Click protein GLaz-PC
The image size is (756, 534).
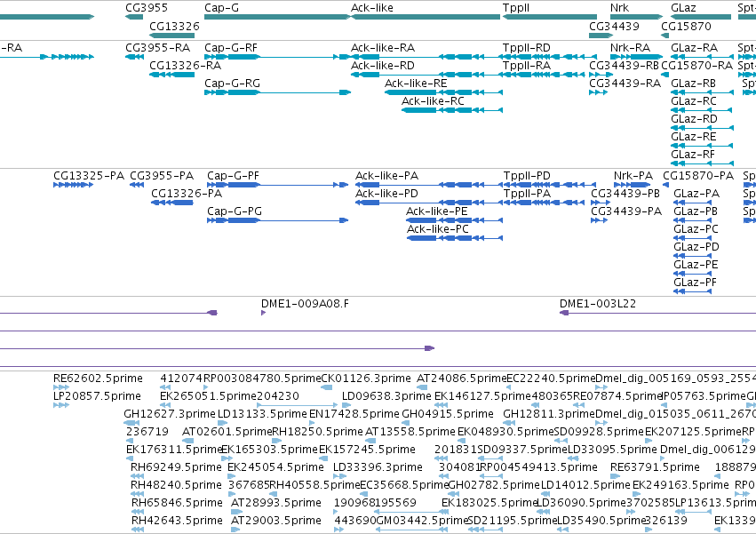[692, 238]
